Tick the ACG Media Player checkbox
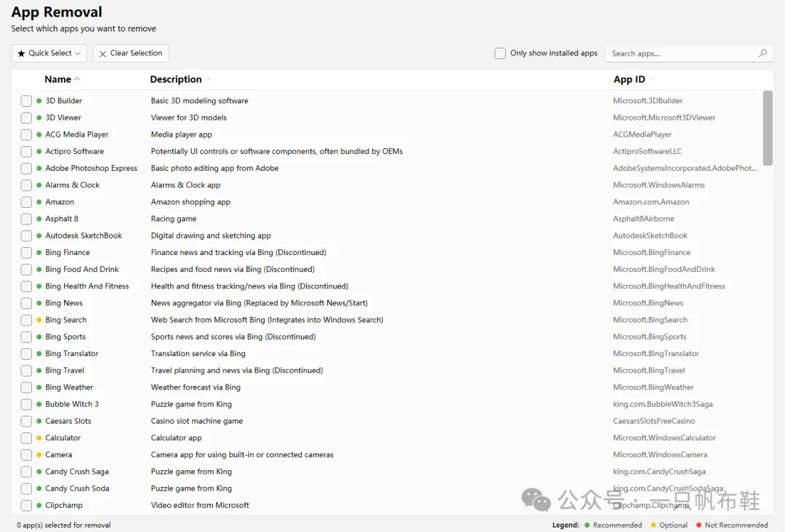The image size is (785, 532). click(27, 134)
